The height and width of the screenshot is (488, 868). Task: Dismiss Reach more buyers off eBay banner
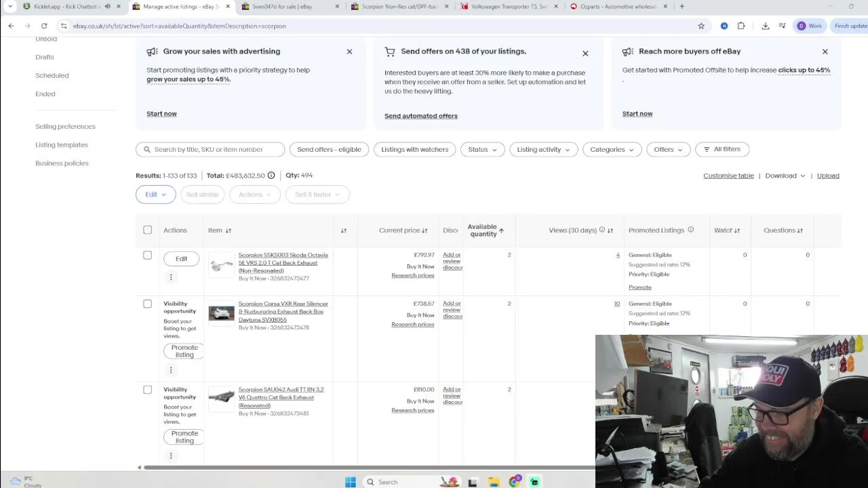tap(825, 52)
